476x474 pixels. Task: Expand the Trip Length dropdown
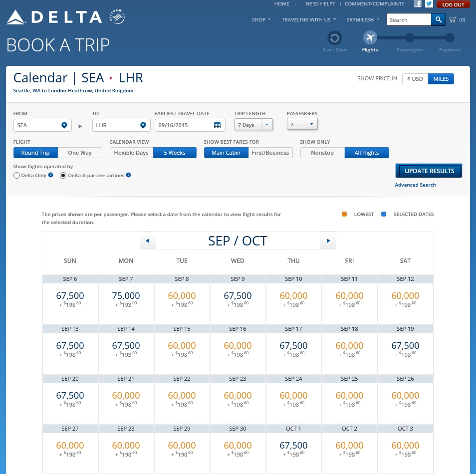pyautogui.click(x=266, y=125)
